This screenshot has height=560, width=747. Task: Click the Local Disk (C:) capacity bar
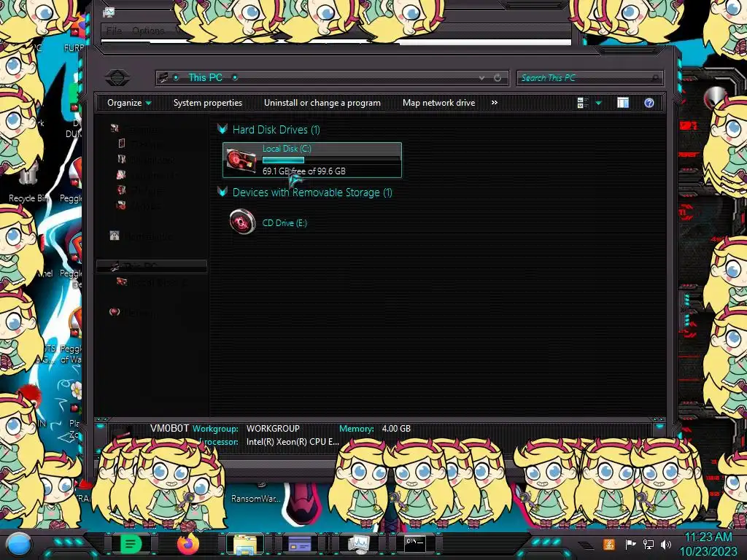point(331,160)
